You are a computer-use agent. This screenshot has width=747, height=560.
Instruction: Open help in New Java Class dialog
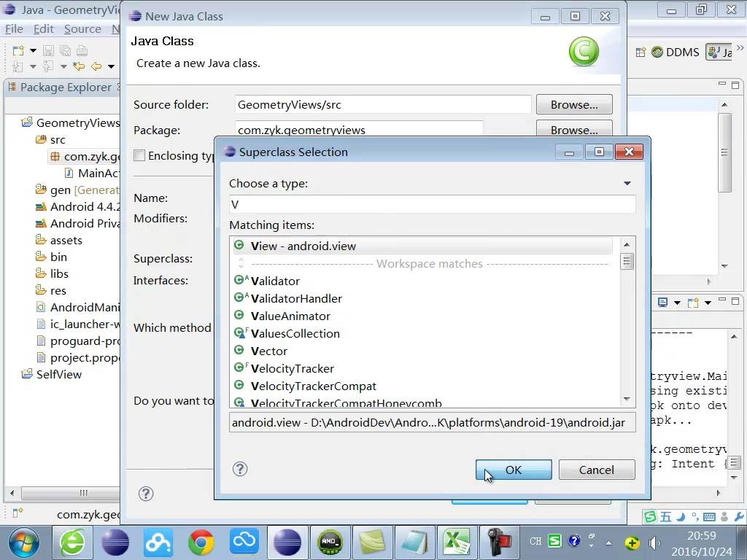(x=146, y=494)
